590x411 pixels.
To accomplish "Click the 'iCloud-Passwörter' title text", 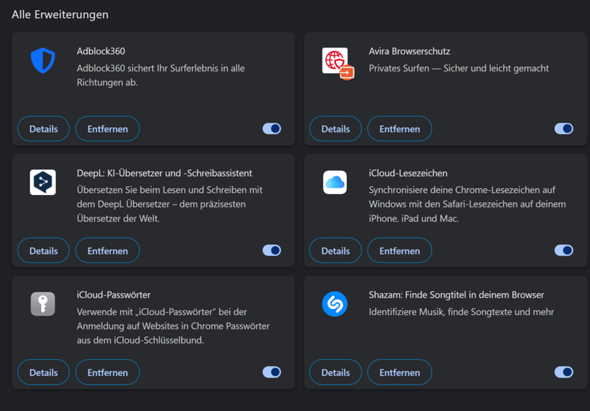I will click(x=114, y=295).
